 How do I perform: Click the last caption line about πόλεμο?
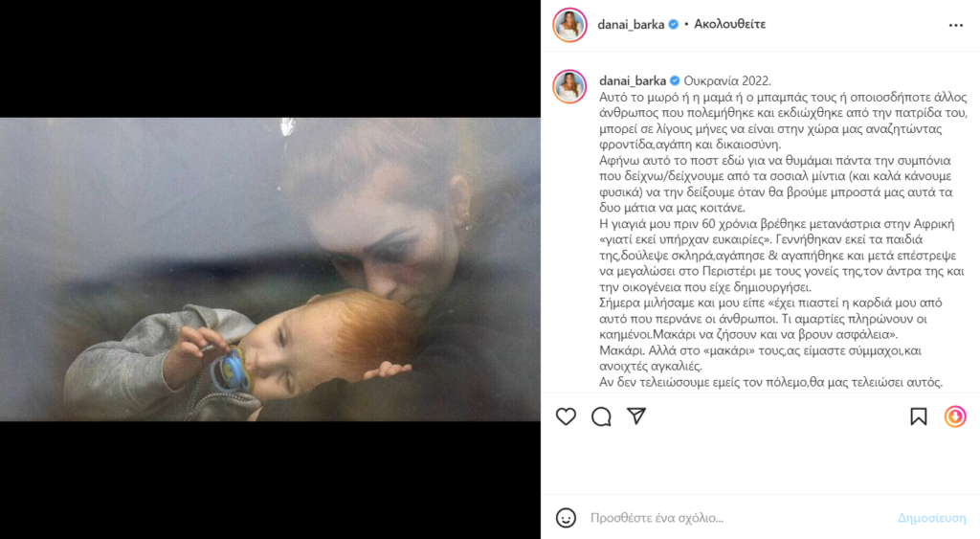[770, 382]
